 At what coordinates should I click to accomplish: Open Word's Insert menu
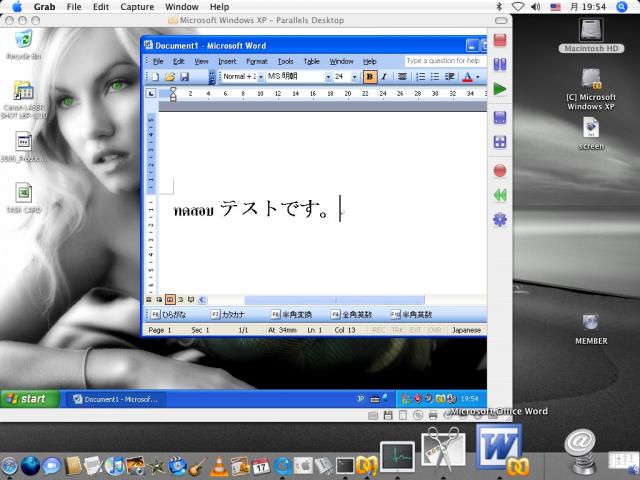coord(227,61)
